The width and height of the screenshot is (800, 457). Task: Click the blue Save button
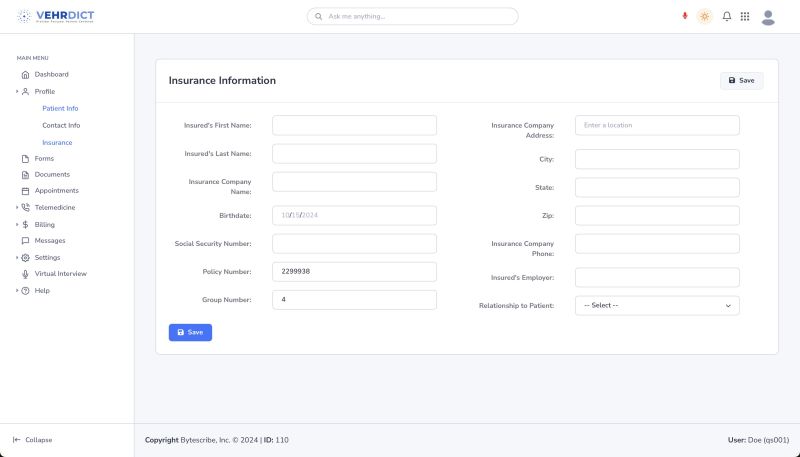190,332
